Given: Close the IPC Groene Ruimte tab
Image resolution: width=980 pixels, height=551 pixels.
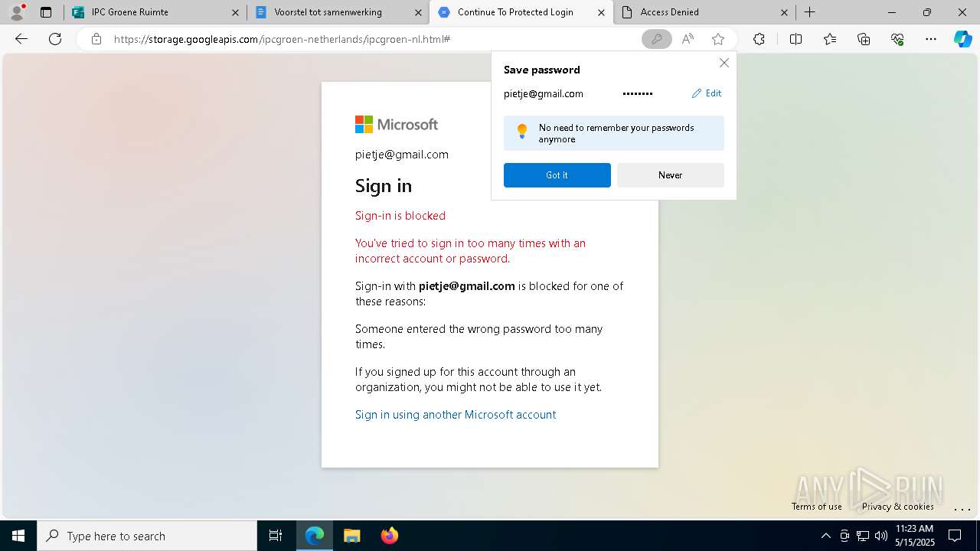Looking at the screenshot, I should click(235, 12).
